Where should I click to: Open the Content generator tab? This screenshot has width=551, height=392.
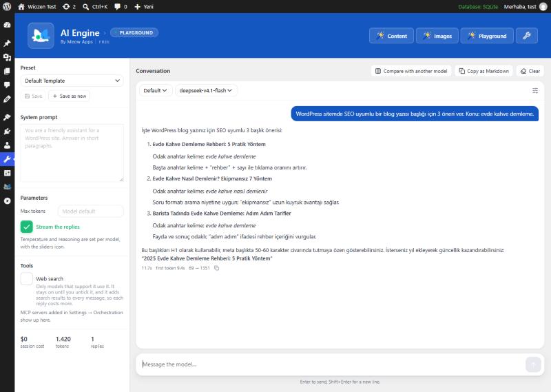pos(391,36)
